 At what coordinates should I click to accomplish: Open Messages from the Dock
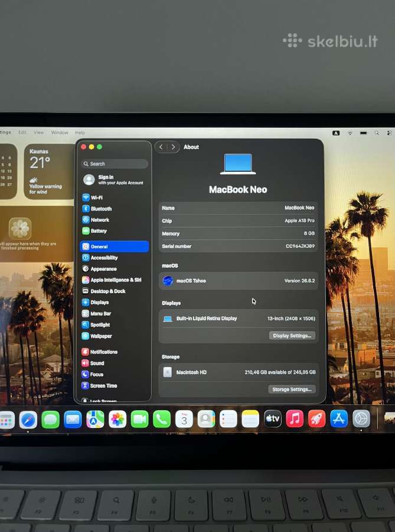50,420
